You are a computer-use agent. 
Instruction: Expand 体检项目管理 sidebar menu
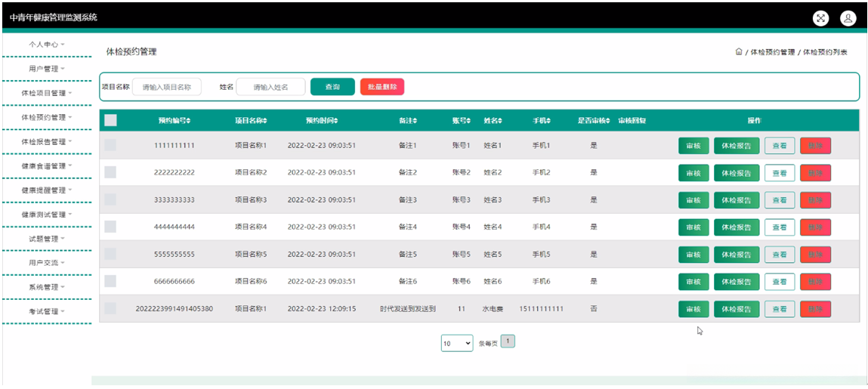click(x=47, y=93)
